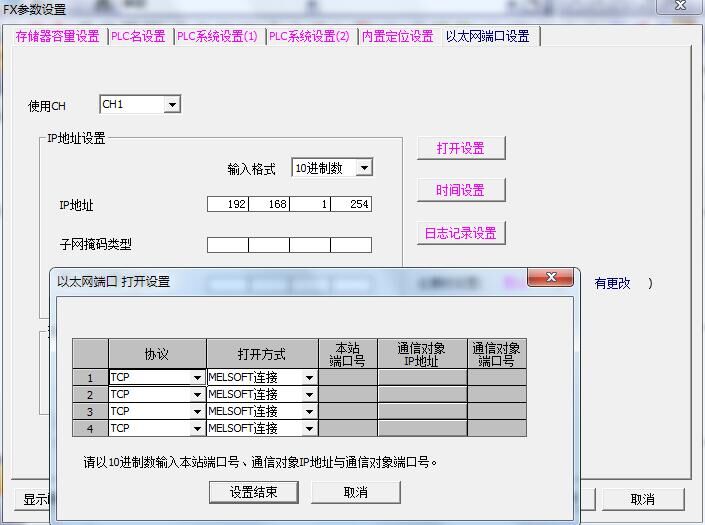Screen dimensions: 705x525
Task: Confirm with the 设置结束 button
Action: pyautogui.click(x=254, y=492)
